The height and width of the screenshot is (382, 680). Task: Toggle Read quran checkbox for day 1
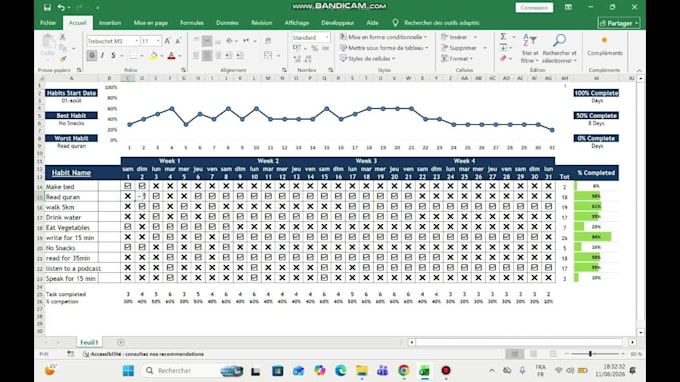(128, 196)
